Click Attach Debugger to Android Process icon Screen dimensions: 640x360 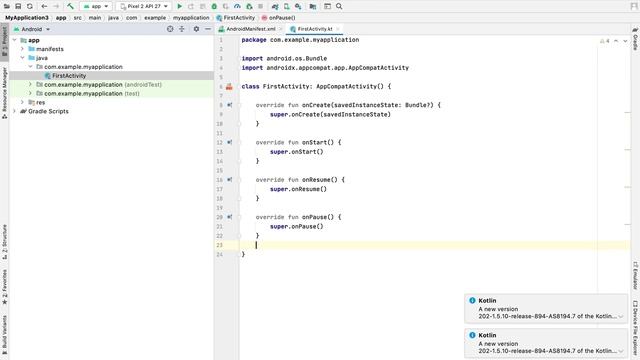249,6
